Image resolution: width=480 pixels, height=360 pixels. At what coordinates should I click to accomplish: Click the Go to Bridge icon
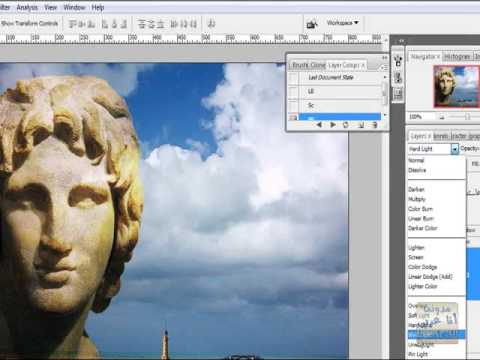pos(312,24)
